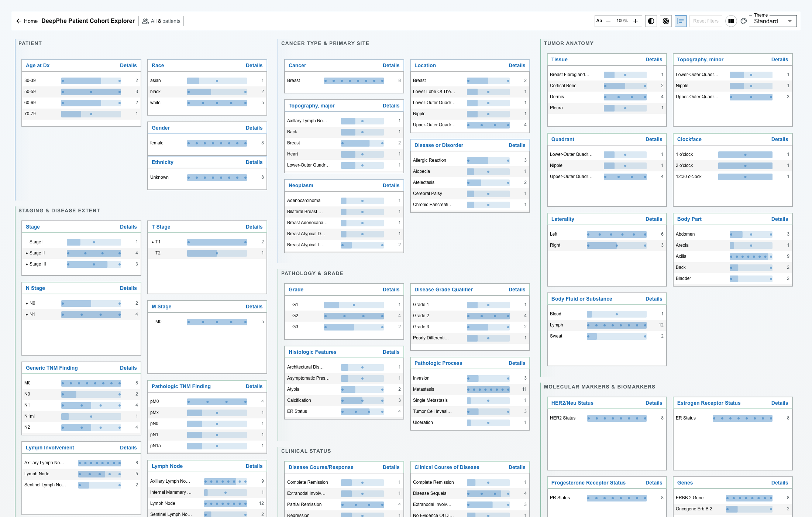Open Details for the Gender panel

point(254,128)
